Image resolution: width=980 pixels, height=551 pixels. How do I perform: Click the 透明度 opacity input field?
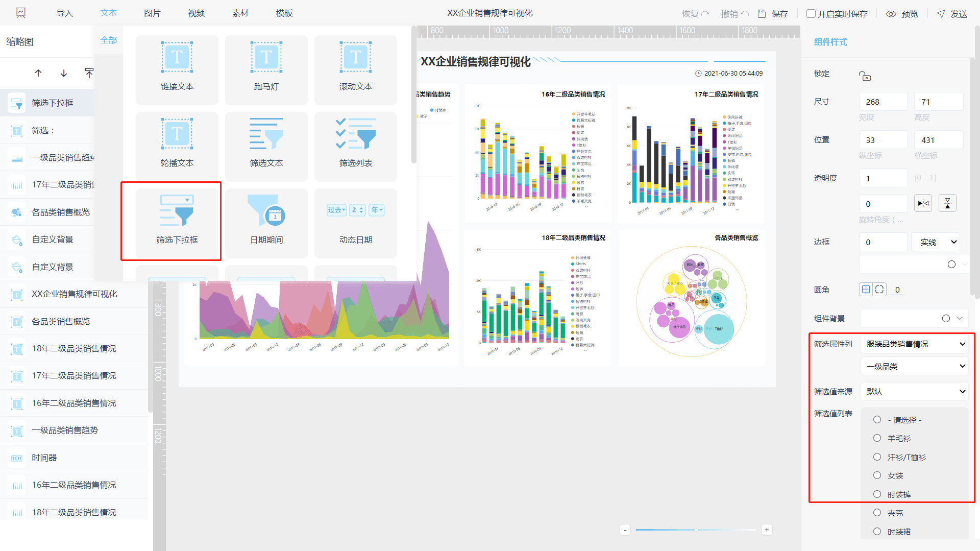(x=884, y=178)
